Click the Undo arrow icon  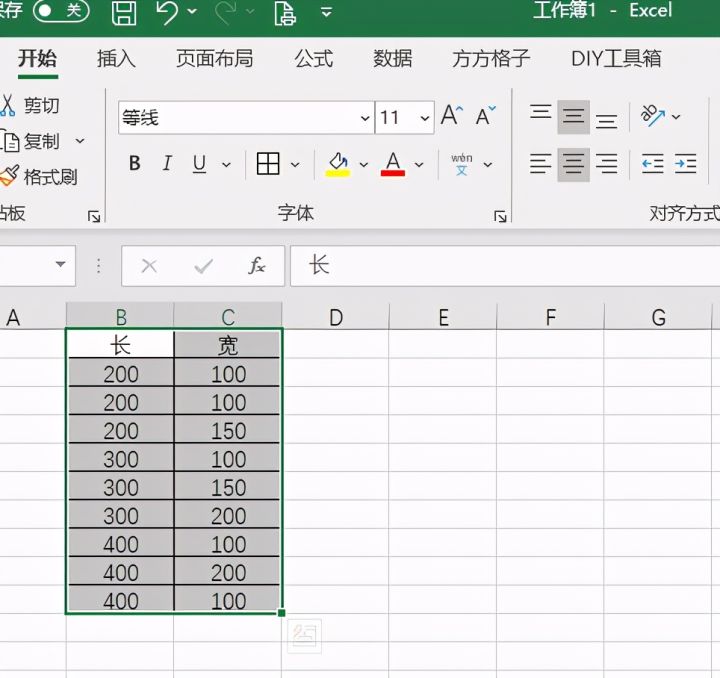point(166,12)
